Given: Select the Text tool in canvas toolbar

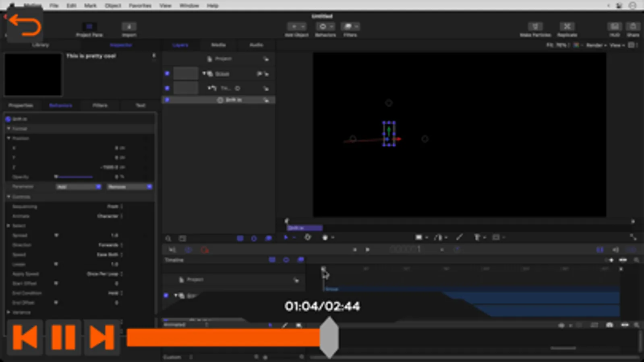Looking at the screenshot, I should pos(477,238).
